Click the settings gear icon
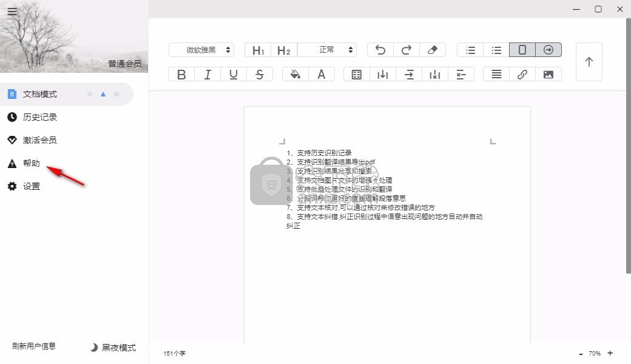This screenshot has height=364, width=631. [x=12, y=186]
